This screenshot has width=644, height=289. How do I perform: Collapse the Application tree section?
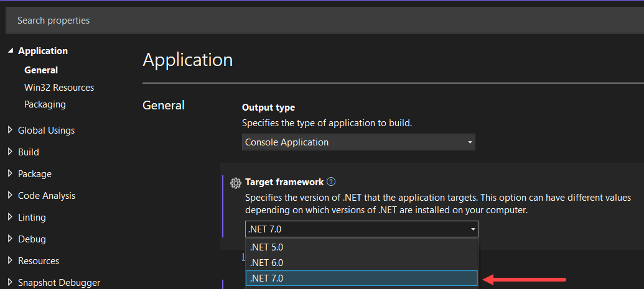click(x=11, y=51)
